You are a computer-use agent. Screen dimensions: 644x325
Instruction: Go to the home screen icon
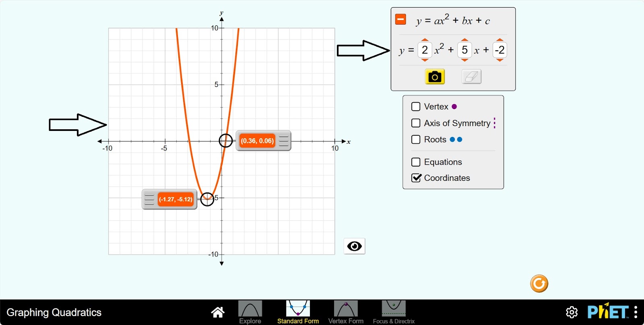[218, 312]
